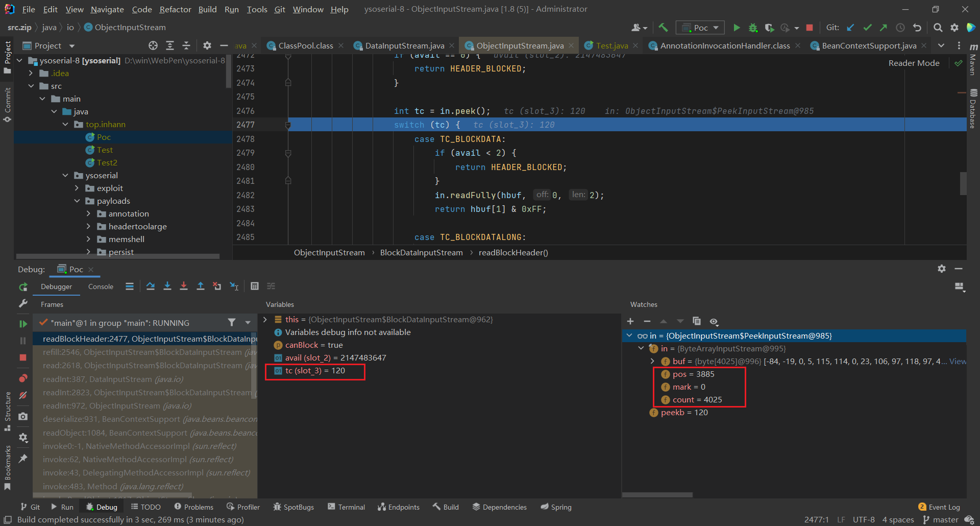
Task: Open the SpotBugs tool window
Action: (293, 507)
